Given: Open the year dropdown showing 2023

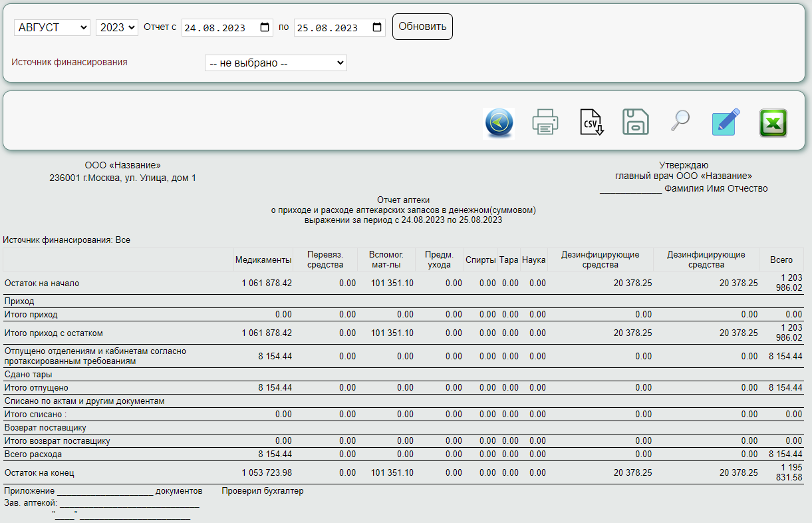Looking at the screenshot, I should pos(117,27).
